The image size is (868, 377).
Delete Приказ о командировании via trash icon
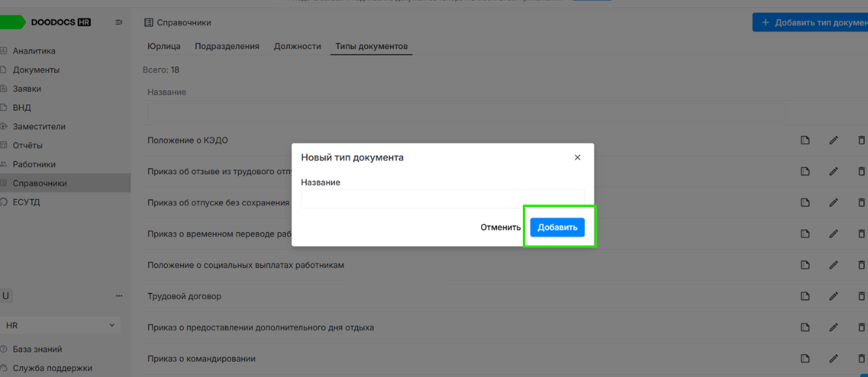tap(861, 358)
